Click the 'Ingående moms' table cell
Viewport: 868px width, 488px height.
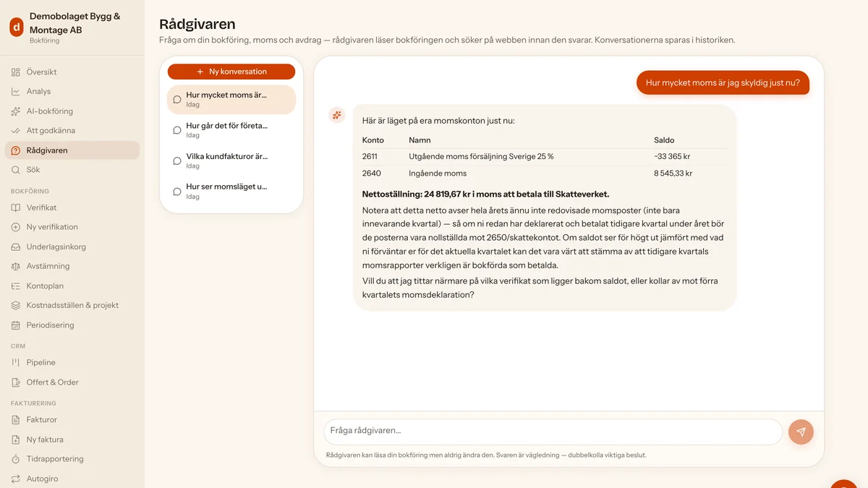pos(438,174)
